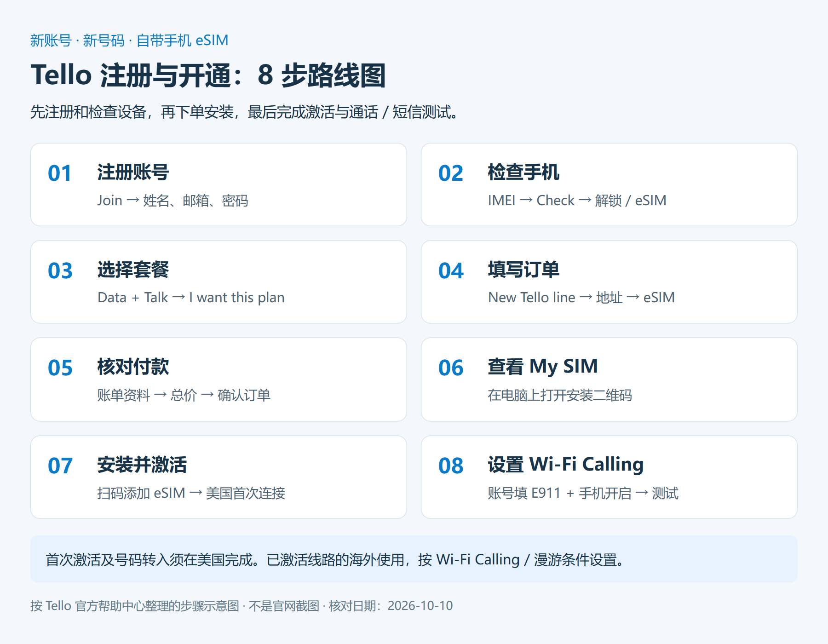Click the note beginning "首次激活及号码转入须在美国完成"
This screenshot has width=828, height=644.
tap(336, 559)
